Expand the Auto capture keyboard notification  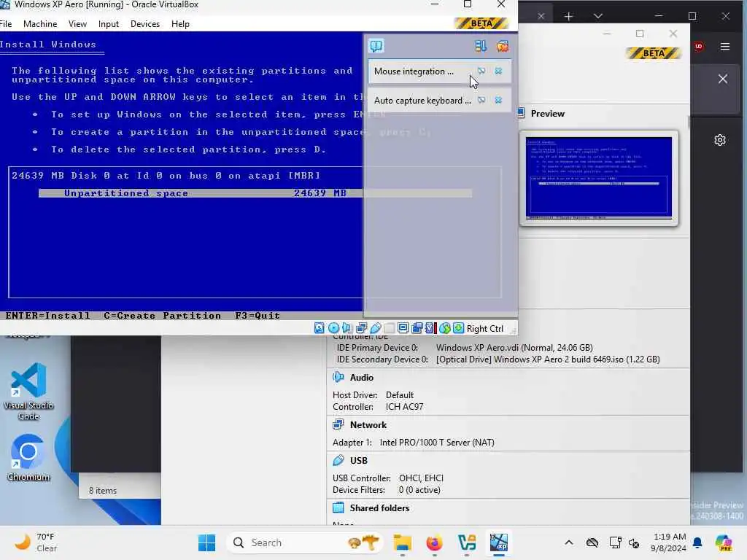(422, 101)
